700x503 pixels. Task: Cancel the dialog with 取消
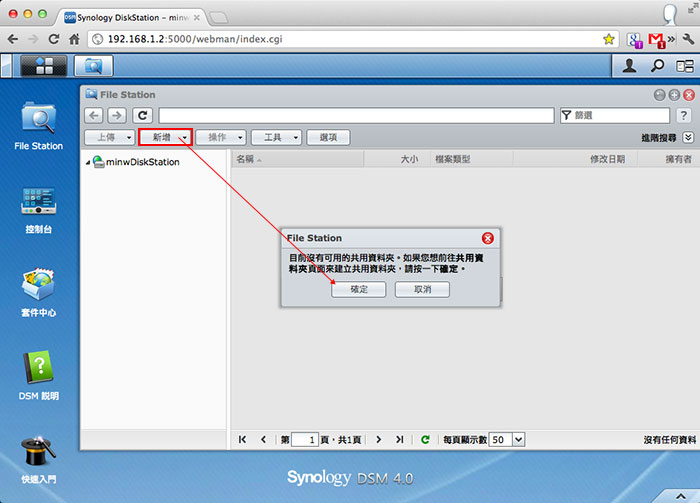(422, 289)
